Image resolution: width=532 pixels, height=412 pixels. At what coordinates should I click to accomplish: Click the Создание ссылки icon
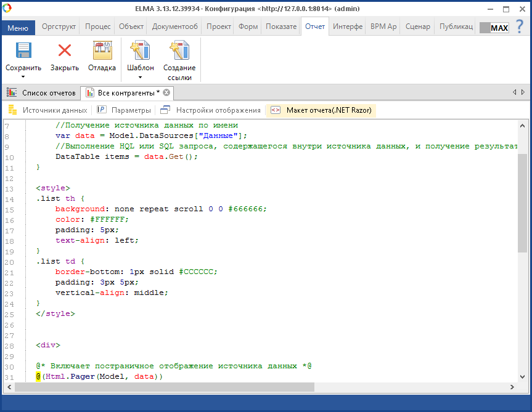tap(179, 51)
